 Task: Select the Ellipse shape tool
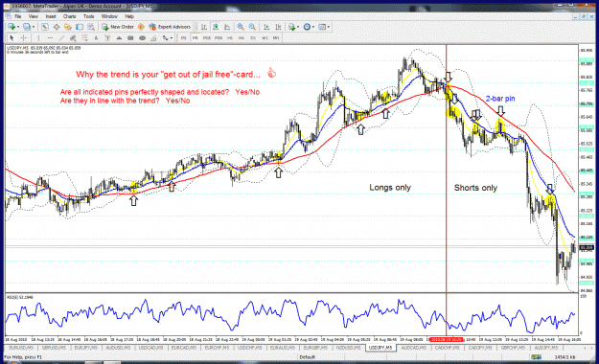[x=142, y=37]
